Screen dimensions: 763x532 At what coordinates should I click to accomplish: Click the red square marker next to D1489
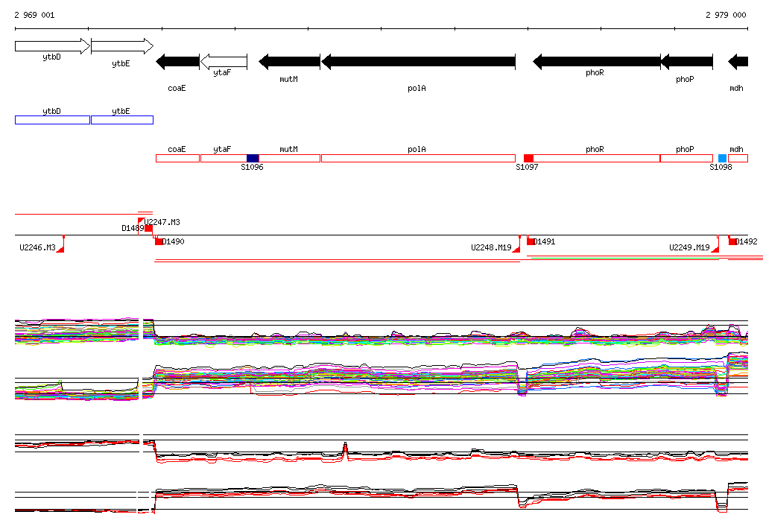148,228
